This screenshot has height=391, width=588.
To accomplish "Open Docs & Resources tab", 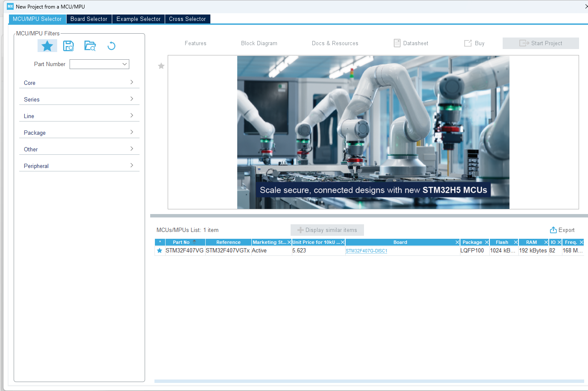I will 335,43.
